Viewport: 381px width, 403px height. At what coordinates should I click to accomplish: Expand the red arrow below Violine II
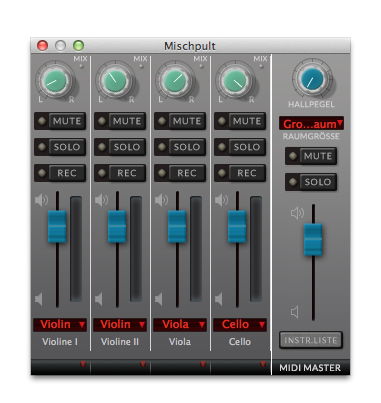tap(143, 364)
